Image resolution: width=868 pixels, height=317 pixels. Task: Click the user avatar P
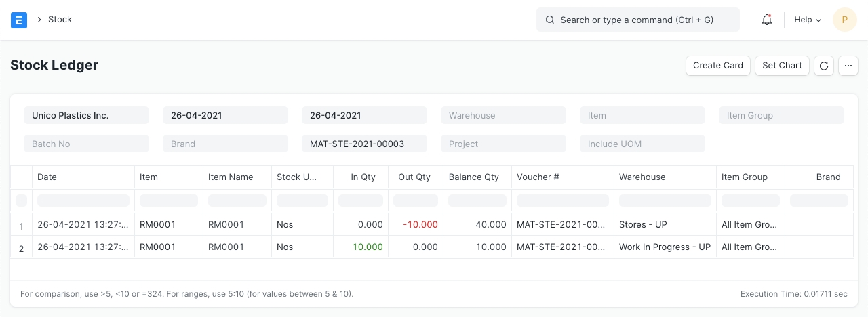(844, 20)
